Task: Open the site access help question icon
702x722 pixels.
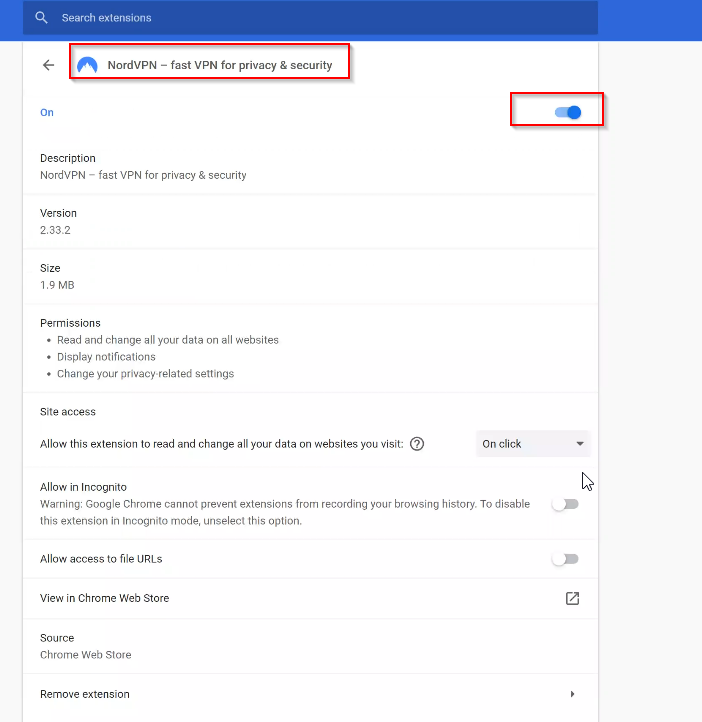Action: [x=417, y=444]
